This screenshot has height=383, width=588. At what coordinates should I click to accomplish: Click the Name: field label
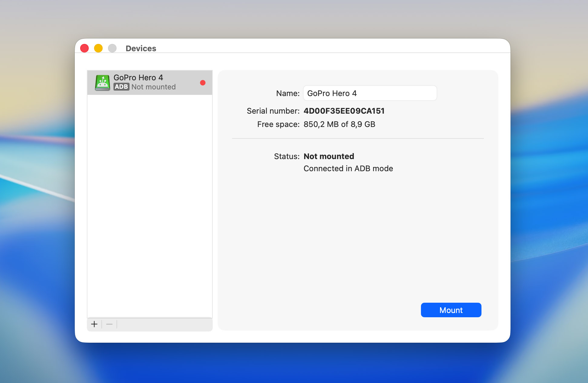tap(287, 93)
